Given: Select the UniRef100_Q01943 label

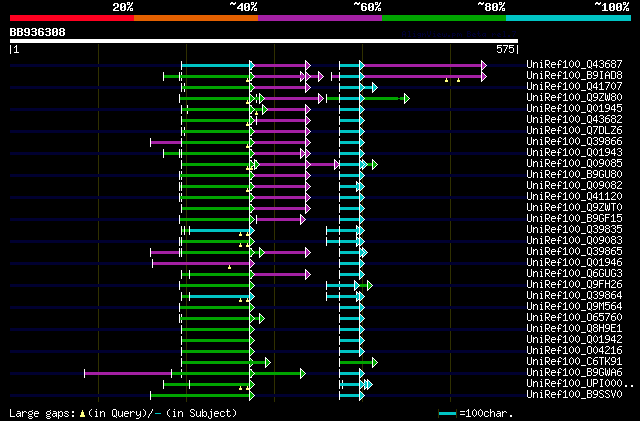Looking at the screenshot, I should click(574, 152).
